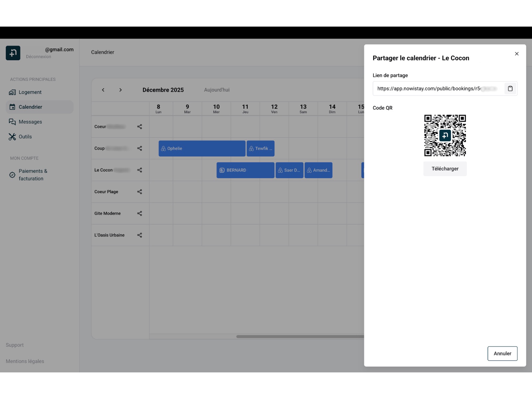Click the Déconnexion link

point(39,57)
